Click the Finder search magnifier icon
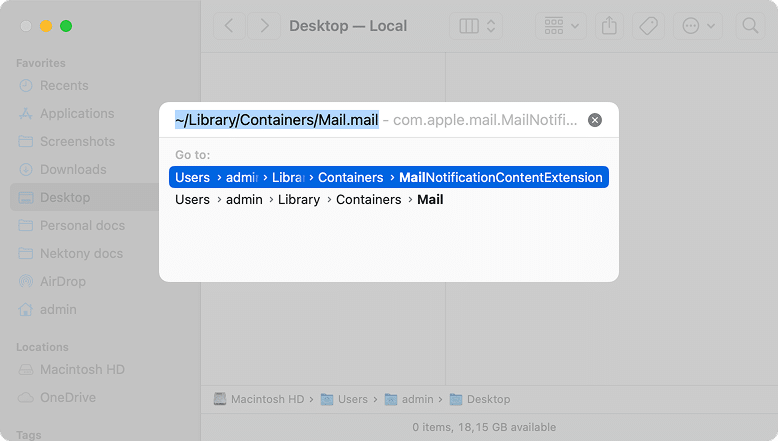This screenshot has height=441, width=778. pos(750,26)
